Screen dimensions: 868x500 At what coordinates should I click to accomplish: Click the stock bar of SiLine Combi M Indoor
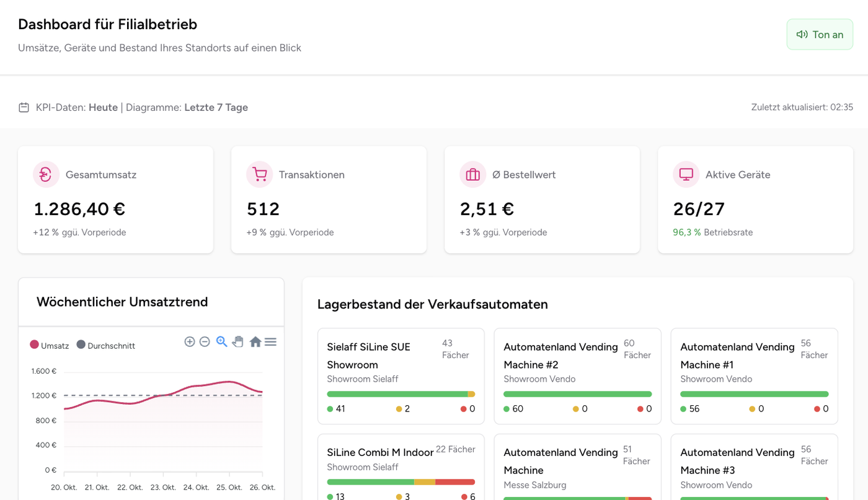(401, 482)
